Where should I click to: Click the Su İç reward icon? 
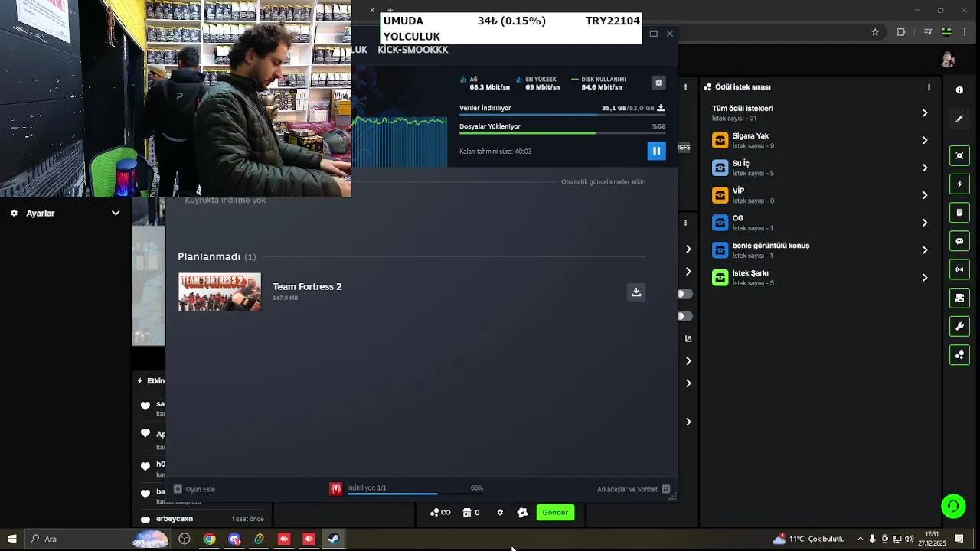coord(720,168)
